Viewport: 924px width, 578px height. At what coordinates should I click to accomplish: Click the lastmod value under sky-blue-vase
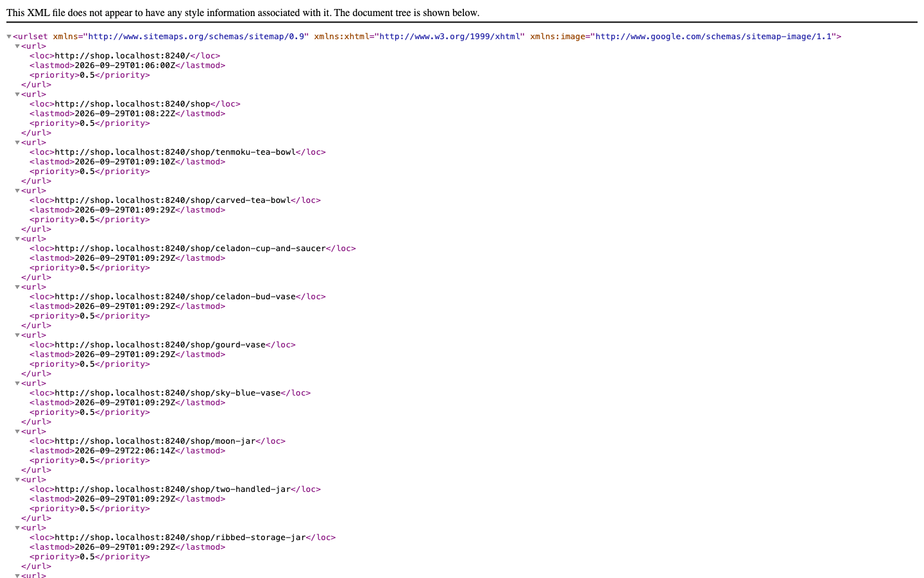(125, 403)
